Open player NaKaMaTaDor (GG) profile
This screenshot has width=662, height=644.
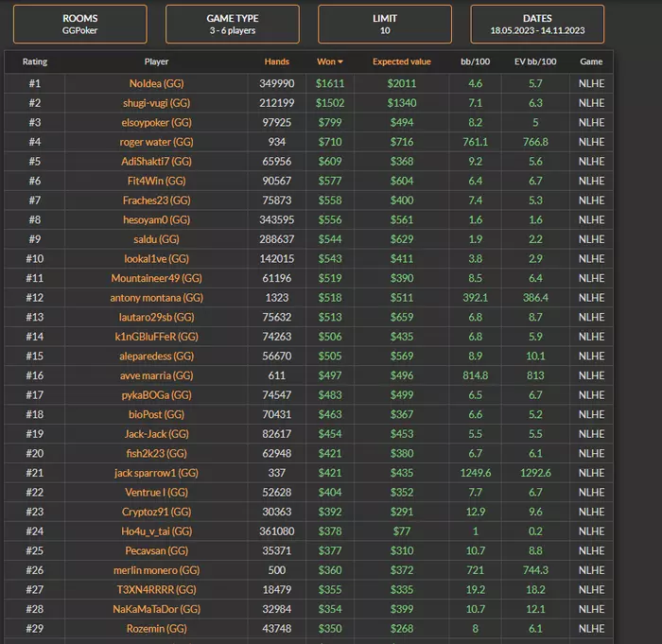click(156, 609)
